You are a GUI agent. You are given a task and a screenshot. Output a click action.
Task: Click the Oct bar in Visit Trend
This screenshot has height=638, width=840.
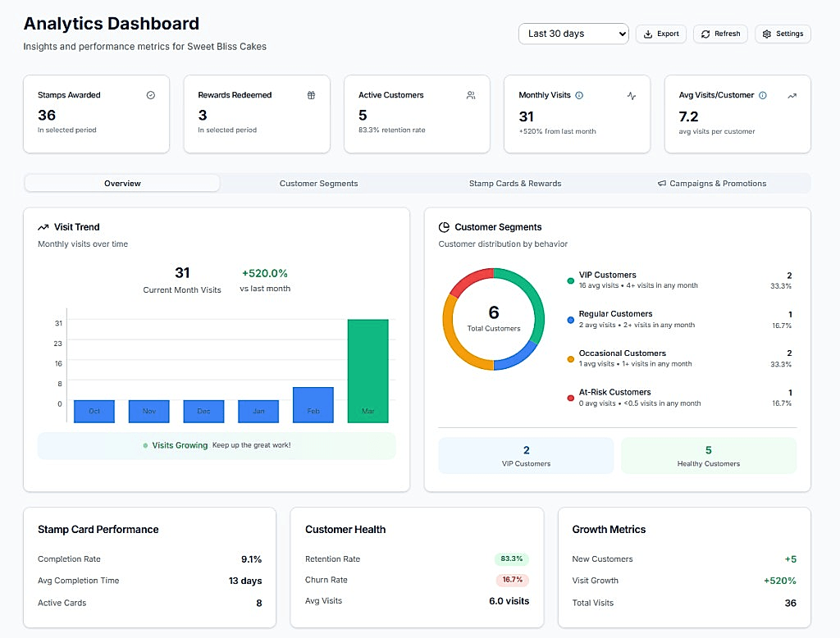click(x=94, y=412)
